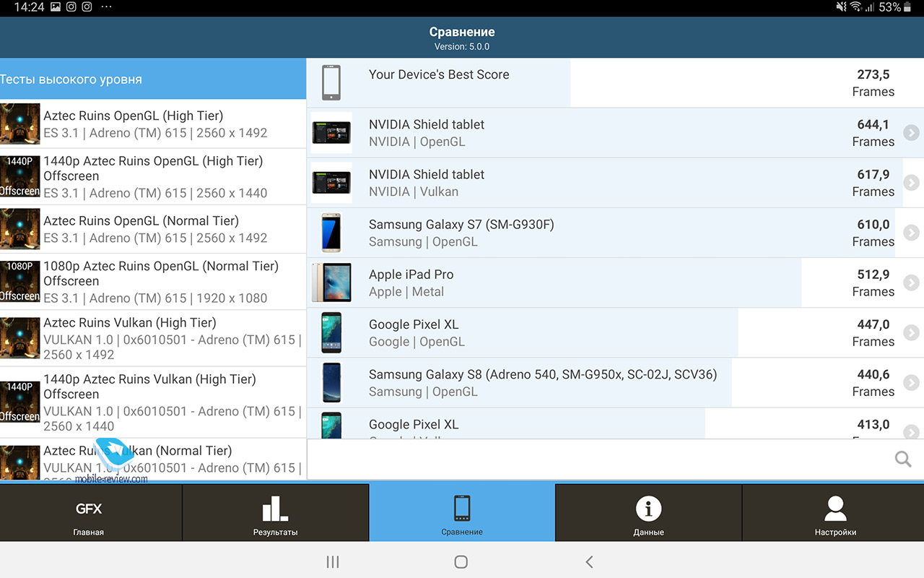Select Aztec Ruins Vulkan (High Tier) test
Screen dimensions: 924x578
[x=153, y=338]
